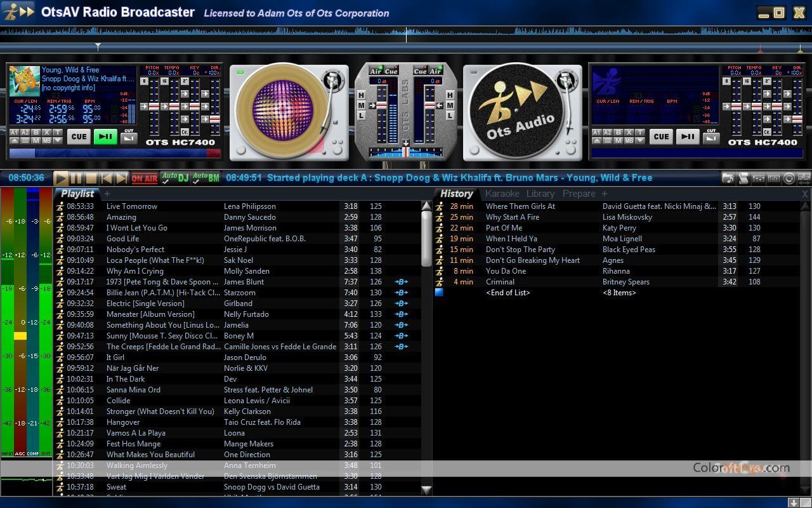Click the MB button on deck B
Screen dimensions: 812x508
[629, 140]
